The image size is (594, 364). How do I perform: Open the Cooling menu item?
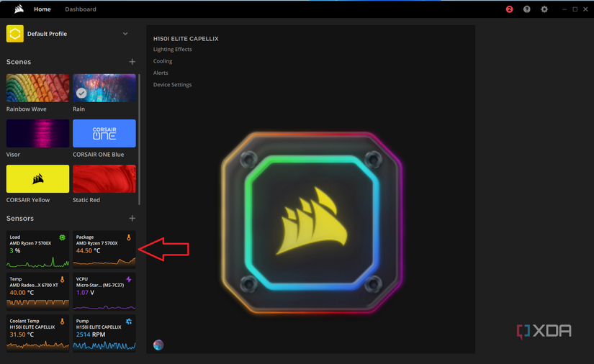pyautogui.click(x=163, y=61)
